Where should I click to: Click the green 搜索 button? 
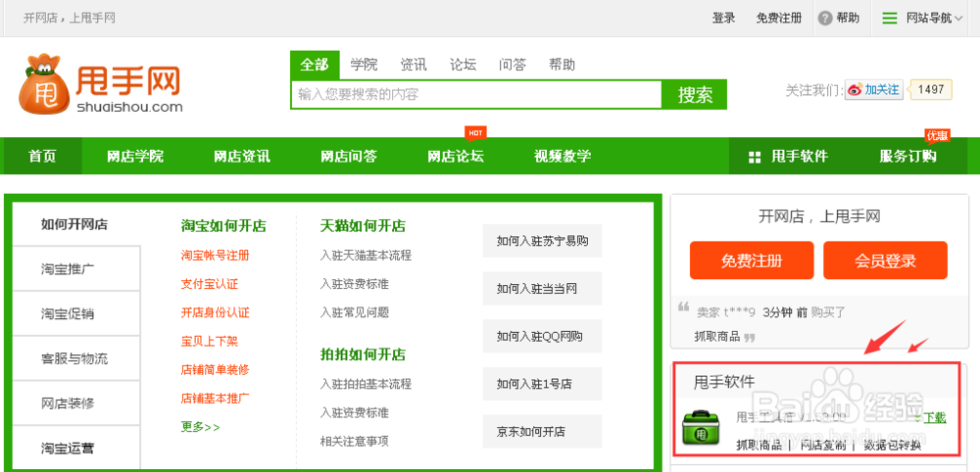tap(695, 95)
